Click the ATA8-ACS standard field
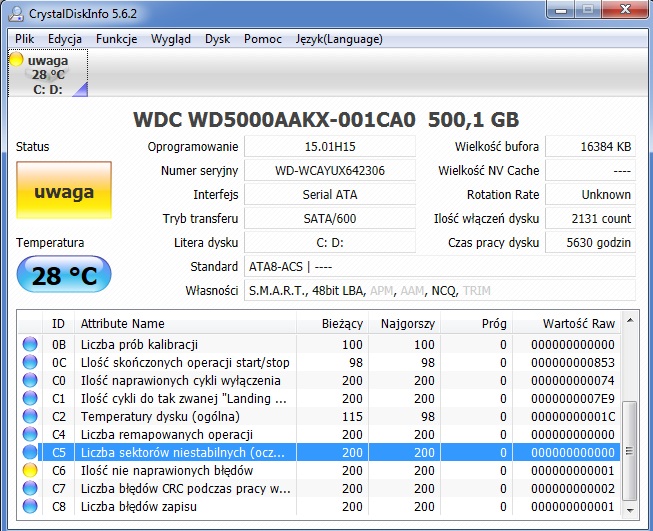Screen dimensions: 653x531 440,267
